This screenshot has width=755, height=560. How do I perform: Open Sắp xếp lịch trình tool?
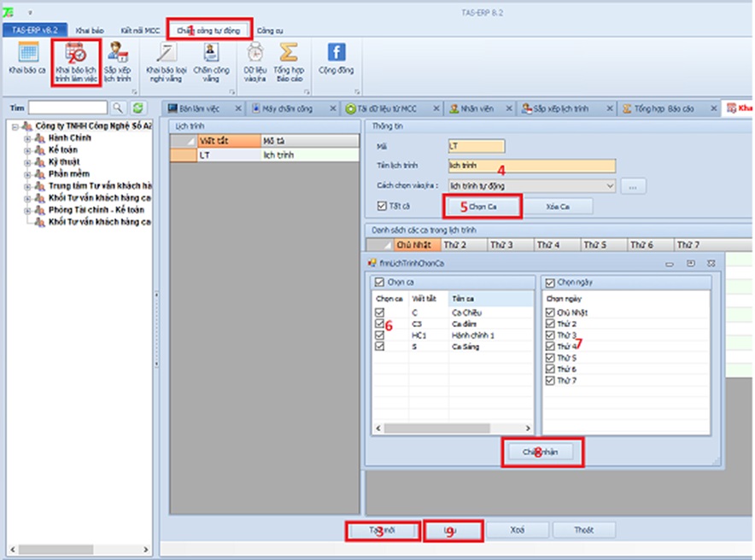tap(119, 54)
